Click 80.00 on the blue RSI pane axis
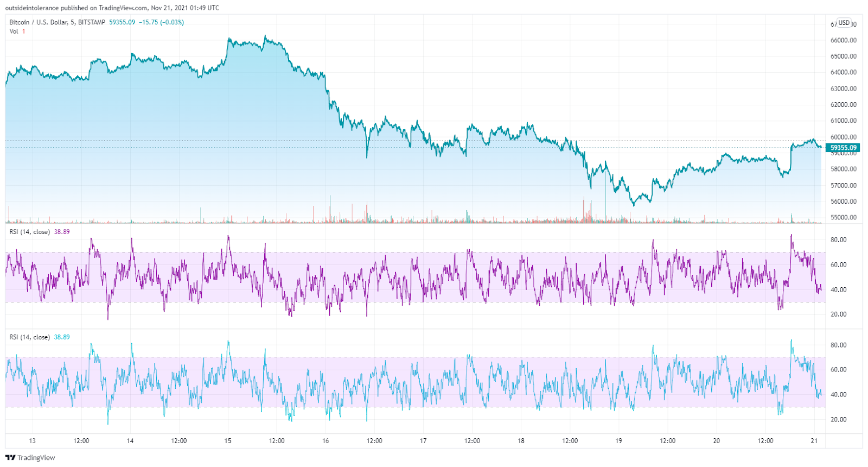The width and height of the screenshot is (868, 467). [838, 345]
